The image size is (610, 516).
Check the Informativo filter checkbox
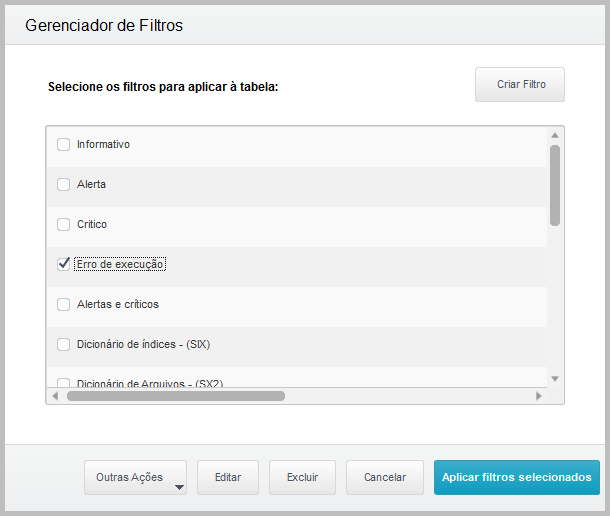(x=64, y=144)
